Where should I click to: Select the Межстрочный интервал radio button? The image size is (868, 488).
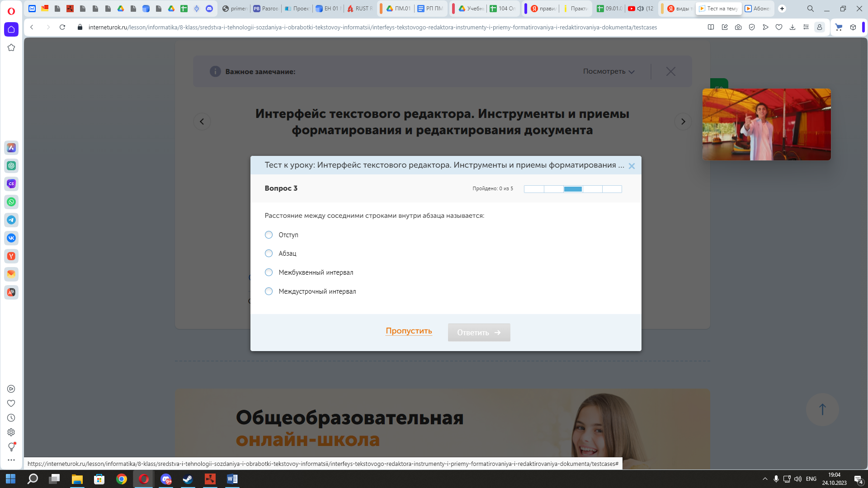pyautogui.click(x=269, y=291)
